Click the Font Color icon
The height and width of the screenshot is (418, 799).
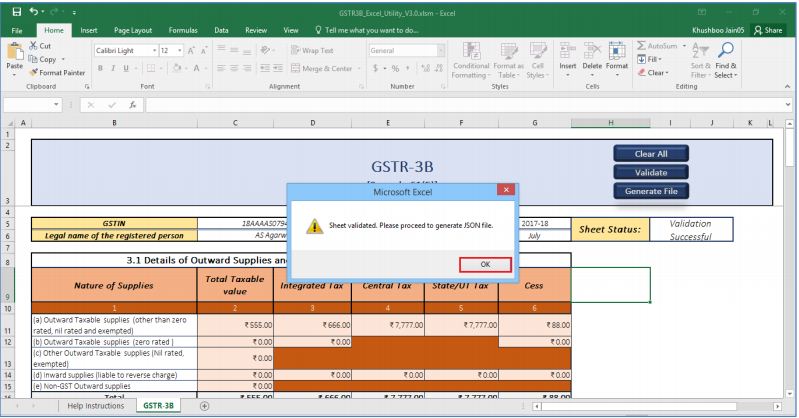[196, 68]
